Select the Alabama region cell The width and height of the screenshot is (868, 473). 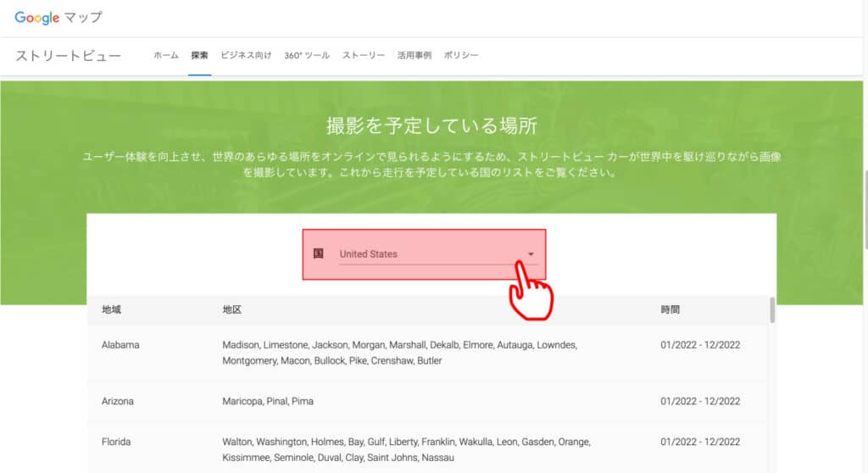pyautogui.click(x=120, y=345)
